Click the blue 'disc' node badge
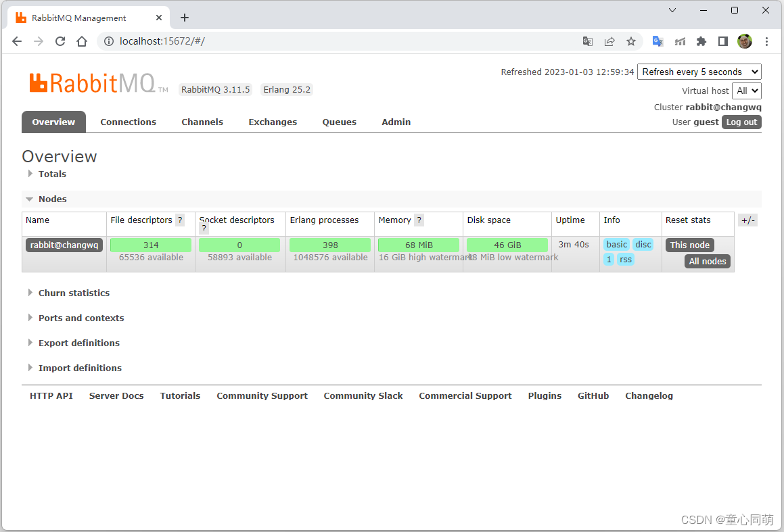Viewport: 784px width, 532px height. pos(643,245)
